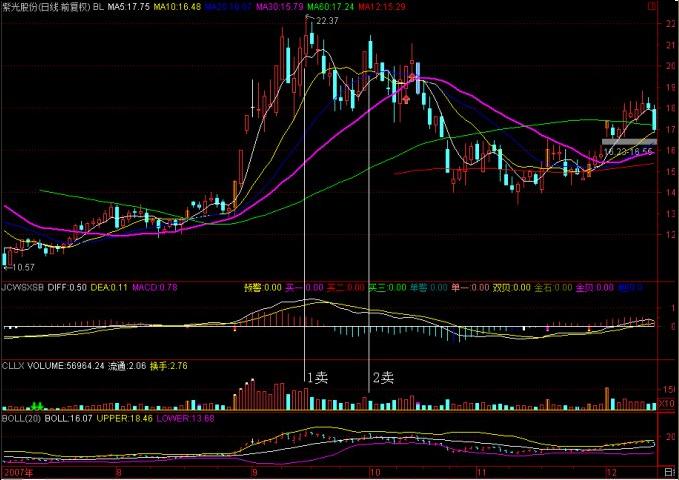Open the JCWSXSB indicator name

coord(24,287)
